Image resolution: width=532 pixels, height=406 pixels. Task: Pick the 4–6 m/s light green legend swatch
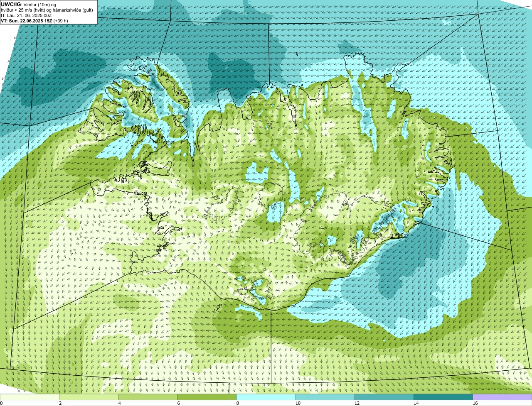pyautogui.click(x=148, y=397)
